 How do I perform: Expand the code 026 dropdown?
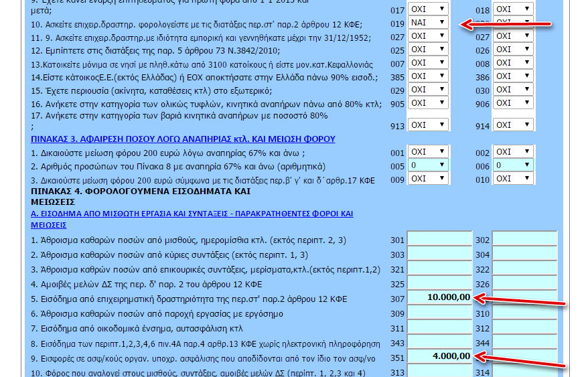pos(513,50)
